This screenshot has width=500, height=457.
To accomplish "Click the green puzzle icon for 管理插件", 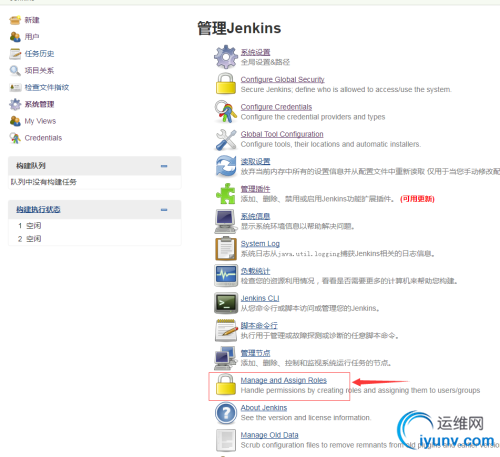I will click(x=226, y=193).
